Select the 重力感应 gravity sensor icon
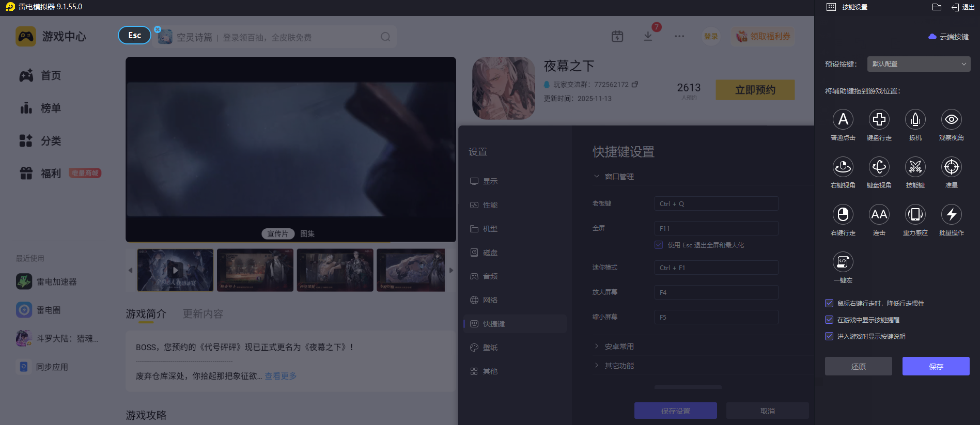Viewport: 980px width, 425px height. (915, 214)
